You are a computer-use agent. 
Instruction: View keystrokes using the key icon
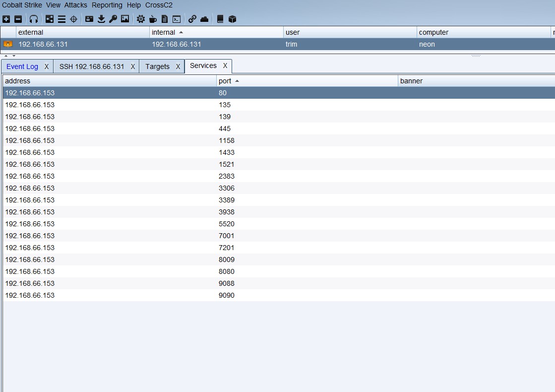click(113, 19)
